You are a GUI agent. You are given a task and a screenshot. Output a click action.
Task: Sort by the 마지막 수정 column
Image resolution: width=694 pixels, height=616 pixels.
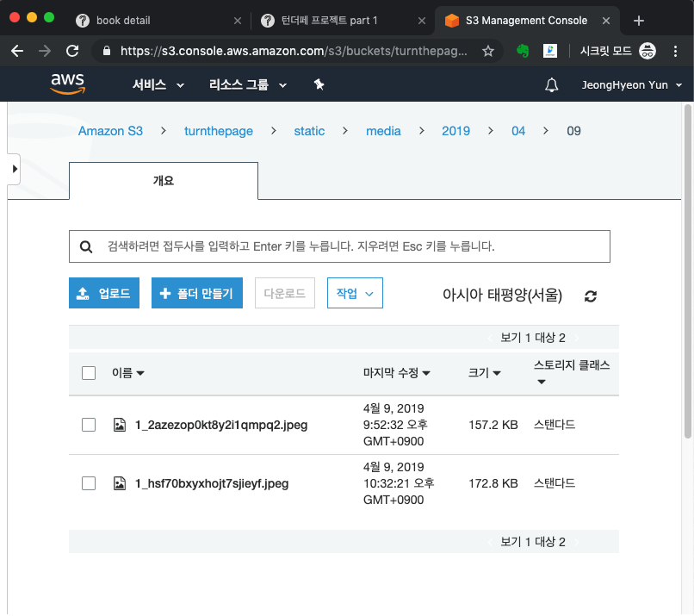tap(397, 373)
